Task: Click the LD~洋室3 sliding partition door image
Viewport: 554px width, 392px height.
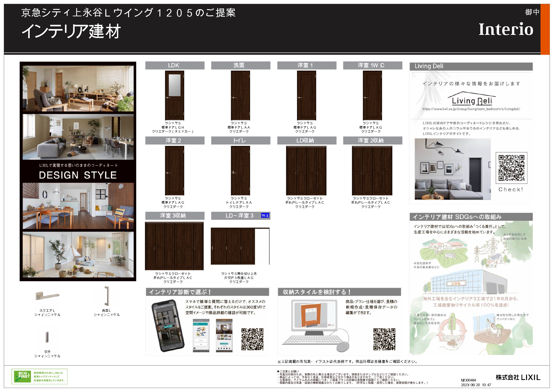Action: coord(240,246)
